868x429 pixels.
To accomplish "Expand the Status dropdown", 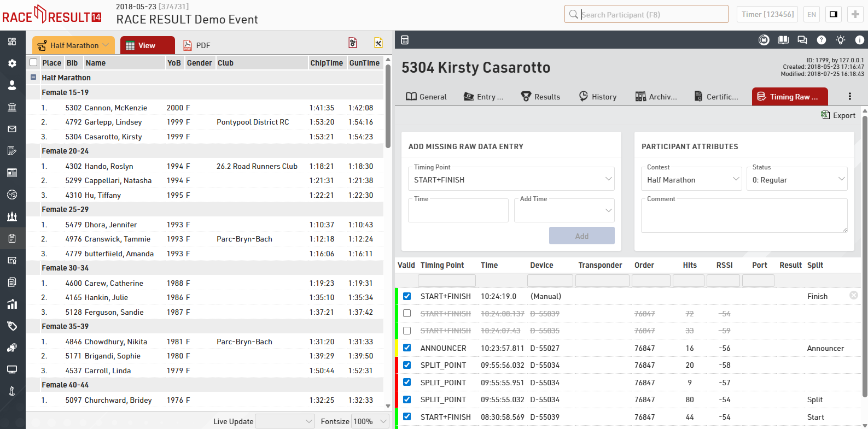I will click(796, 179).
